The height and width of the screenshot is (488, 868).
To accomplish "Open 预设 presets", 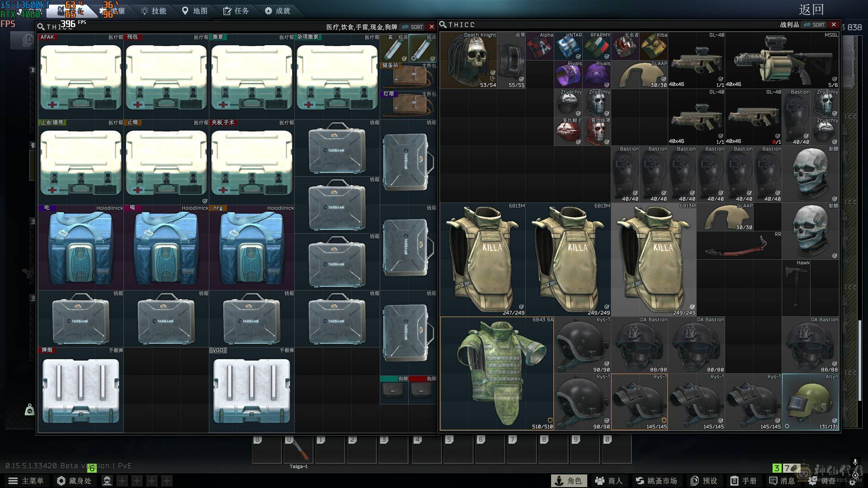I will point(704,481).
